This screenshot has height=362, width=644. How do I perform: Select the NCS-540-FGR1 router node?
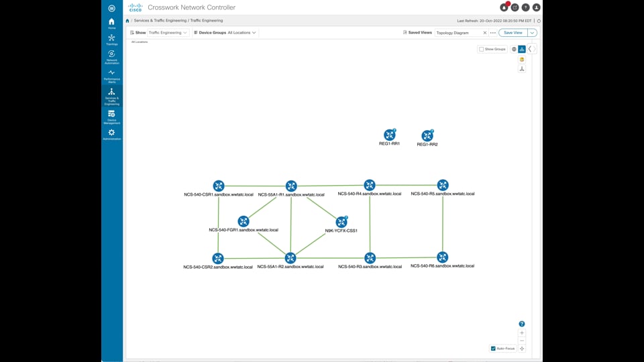click(244, 222)
